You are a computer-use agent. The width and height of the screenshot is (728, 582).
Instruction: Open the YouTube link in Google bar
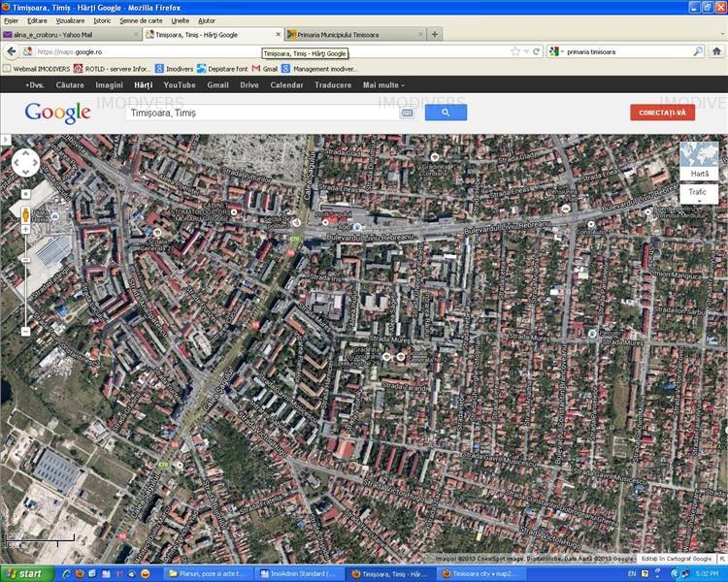point(179,84)
